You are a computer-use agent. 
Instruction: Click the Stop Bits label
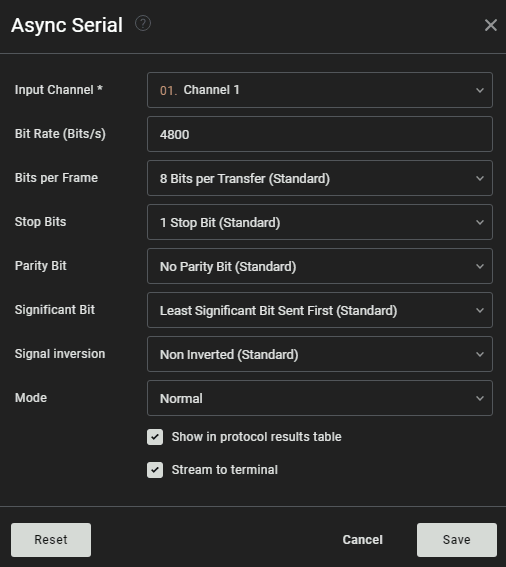41,222
